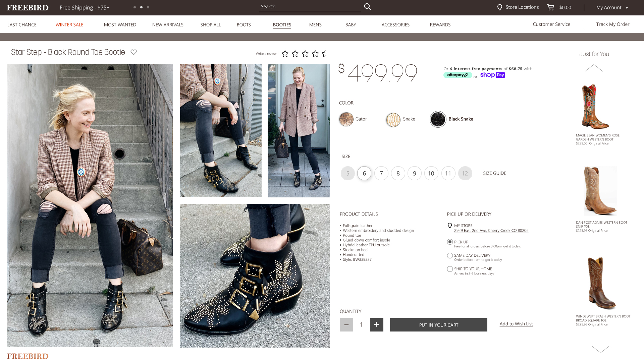The height and width of the screenshot is (362, 644).
Task: Select Same Day Delivery option
Action: point(450,255)
